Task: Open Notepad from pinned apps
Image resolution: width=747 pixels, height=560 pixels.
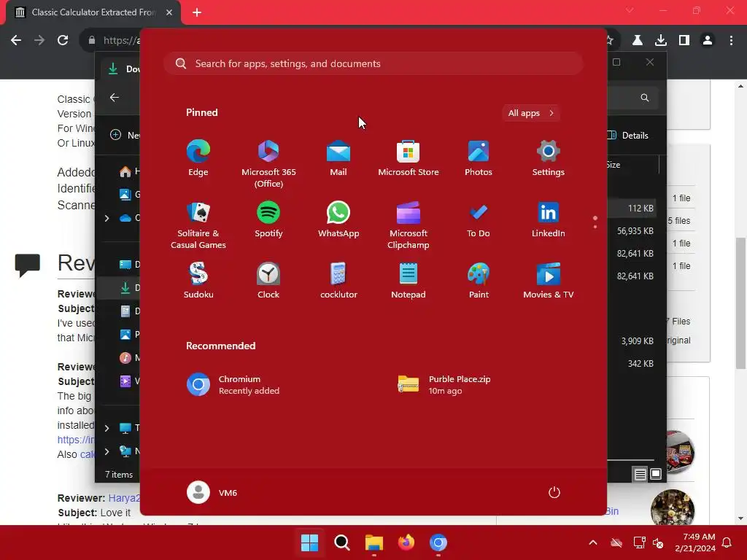Action: point(409,281)
